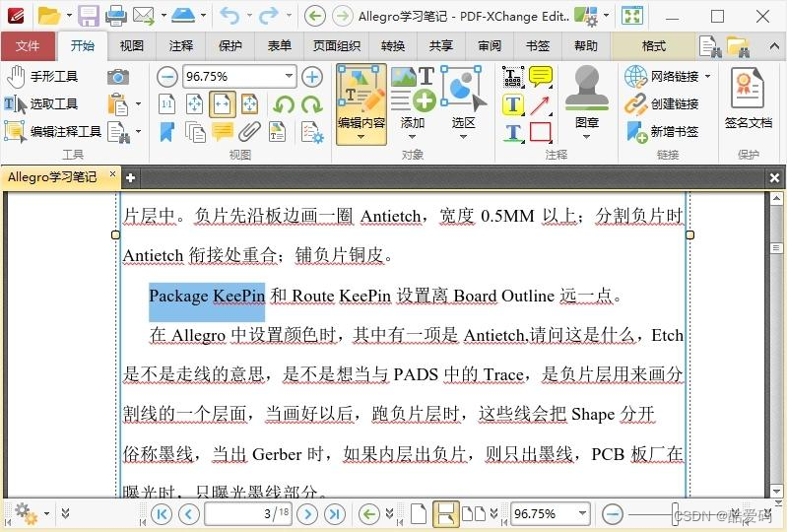787x532 pixels.
Task: Set actual size 1:1 page view
Action: [x=167, y=104]
